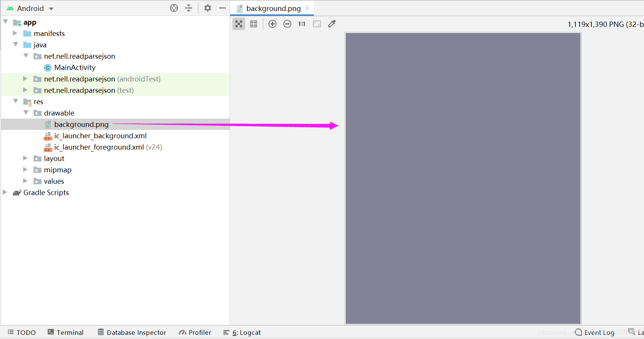Collapse the app module node

6,22
